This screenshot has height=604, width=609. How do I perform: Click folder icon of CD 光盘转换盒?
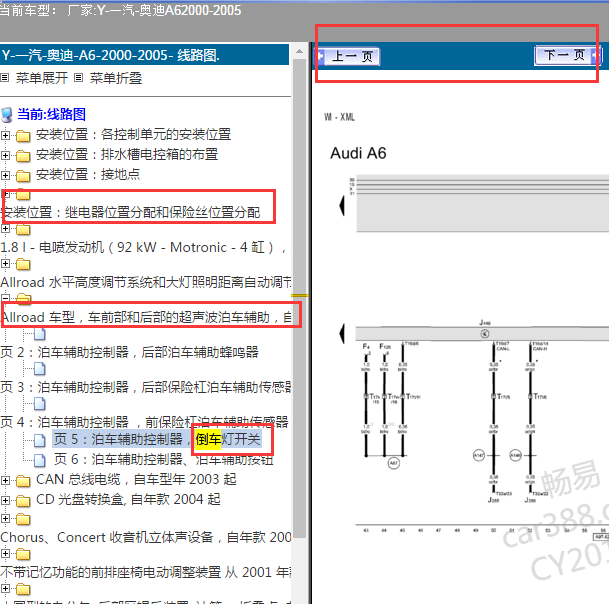[23, 501]
